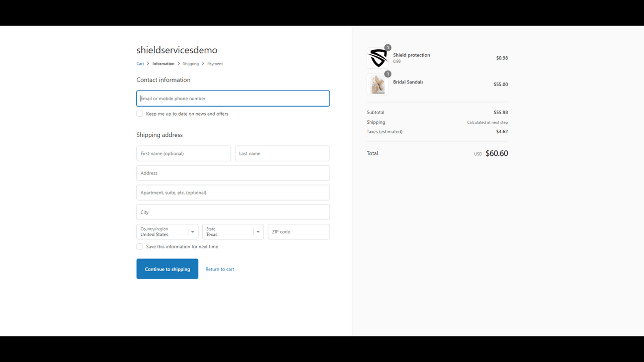Check "Save this information for next time"
This screenshot has width=644, height=362.
(139, 246)
